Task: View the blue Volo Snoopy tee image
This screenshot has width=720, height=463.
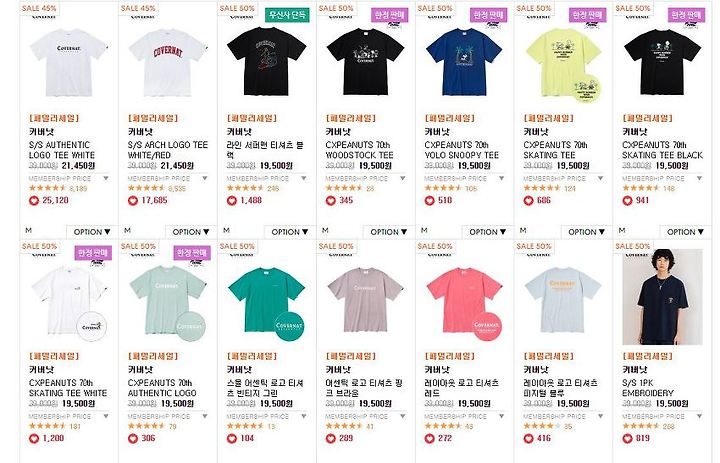Action: coord(464,62)
